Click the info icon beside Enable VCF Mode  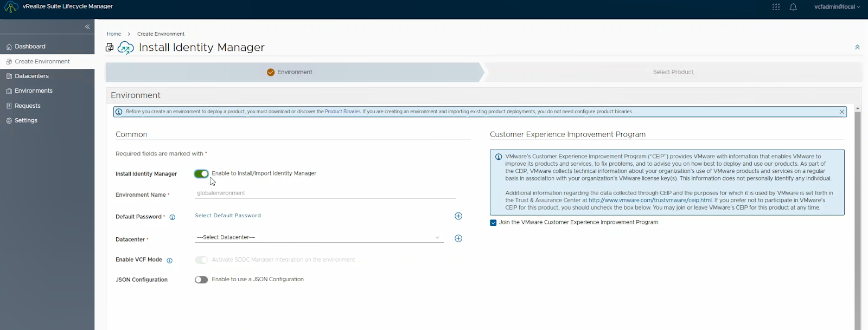169,261
